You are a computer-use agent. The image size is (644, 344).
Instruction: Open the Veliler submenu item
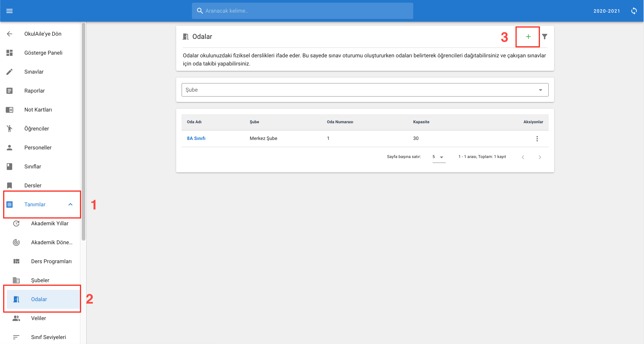pos(38,318)
